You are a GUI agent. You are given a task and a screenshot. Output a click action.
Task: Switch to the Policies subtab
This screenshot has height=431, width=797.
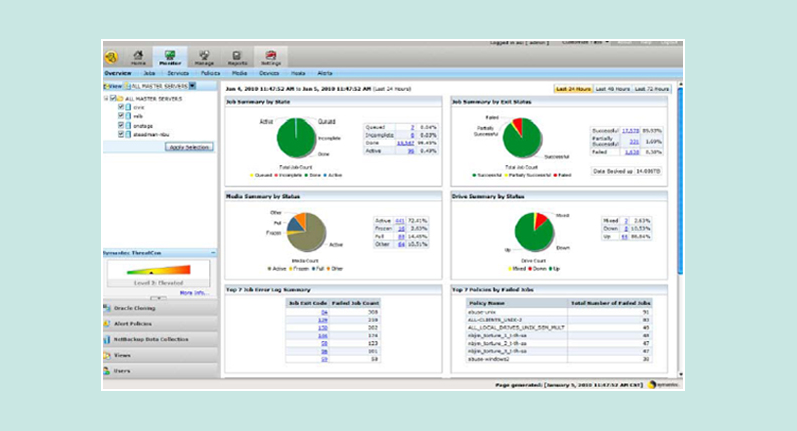coord(210,73)
